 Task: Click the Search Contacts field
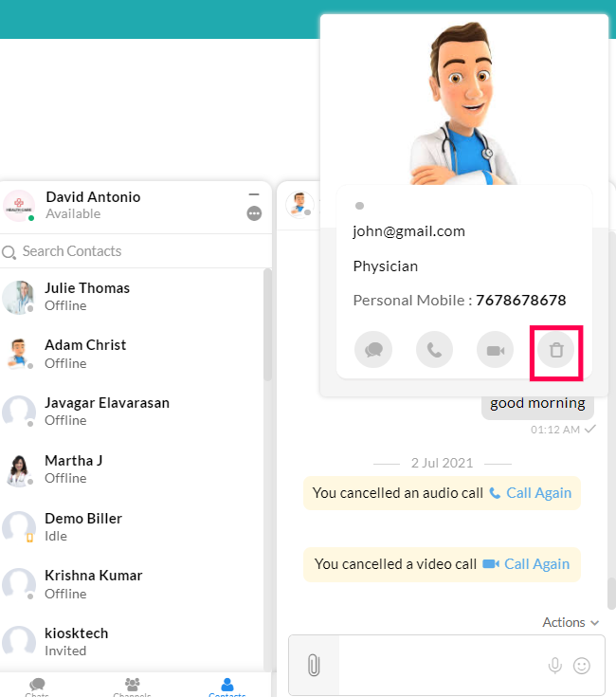pos(133,251)
